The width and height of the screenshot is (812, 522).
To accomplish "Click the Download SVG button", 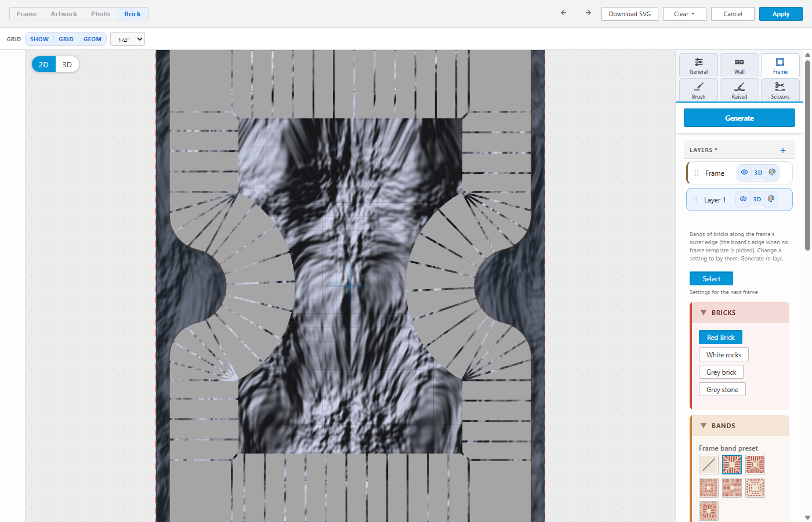I will pyautogui.click(x=630, y=14).
